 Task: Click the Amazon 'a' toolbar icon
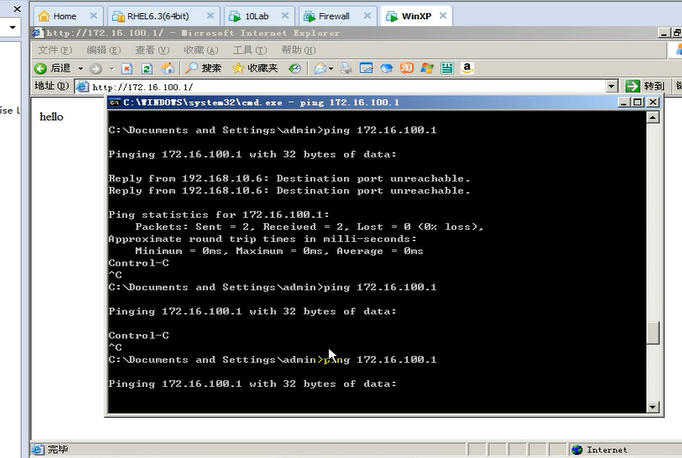[x=467, y=68]
